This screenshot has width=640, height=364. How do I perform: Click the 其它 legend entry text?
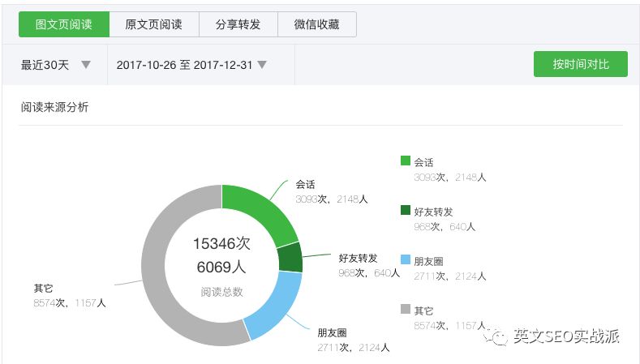pos(423,311)
